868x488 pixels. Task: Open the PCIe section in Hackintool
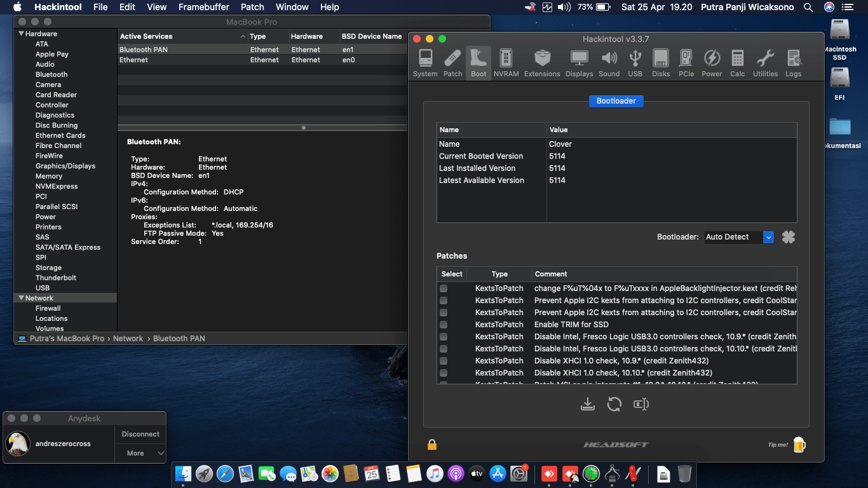click(x=686, y=64)
